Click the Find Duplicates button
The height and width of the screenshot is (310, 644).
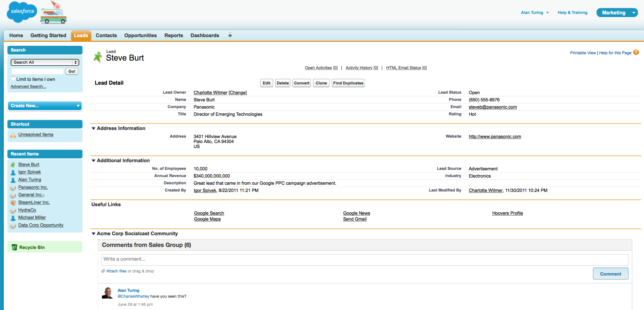pyautogui.click(x=348, y=83)
